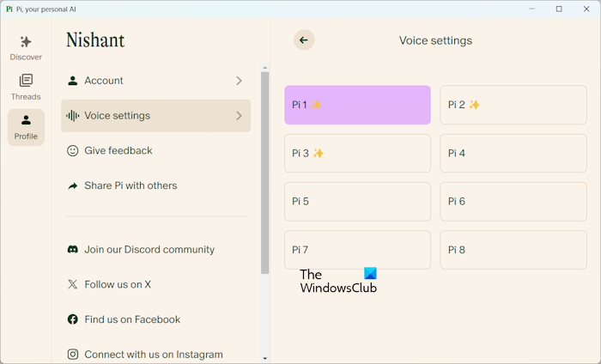Click Join our Discord community link

[149, 250]
